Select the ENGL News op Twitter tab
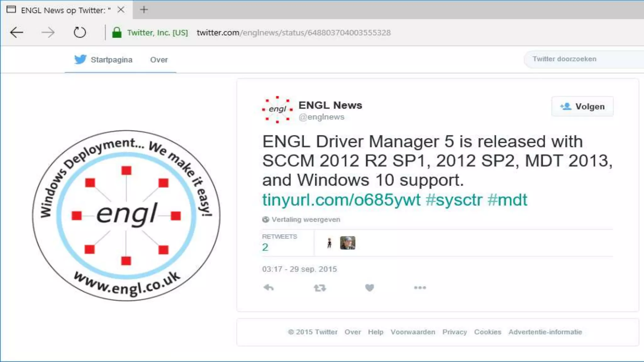This screenshot has width=644, height=362. click(x=66, y=10)
